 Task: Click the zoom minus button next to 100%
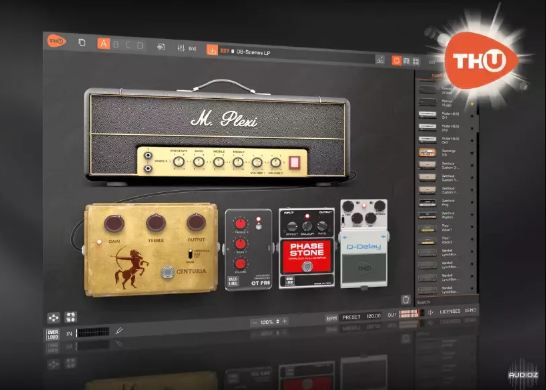pos(255,323)
